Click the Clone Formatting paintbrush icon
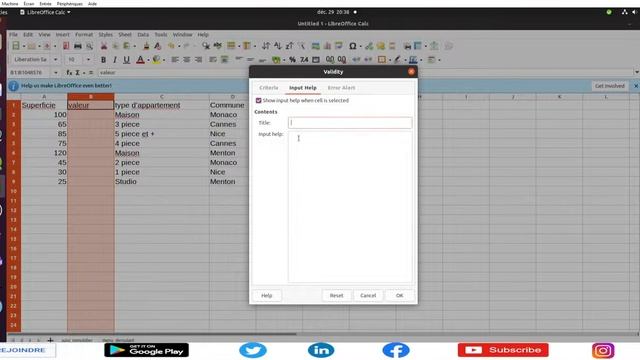The image size is (640, 360). pyautogui.click(x=146, y=46)
